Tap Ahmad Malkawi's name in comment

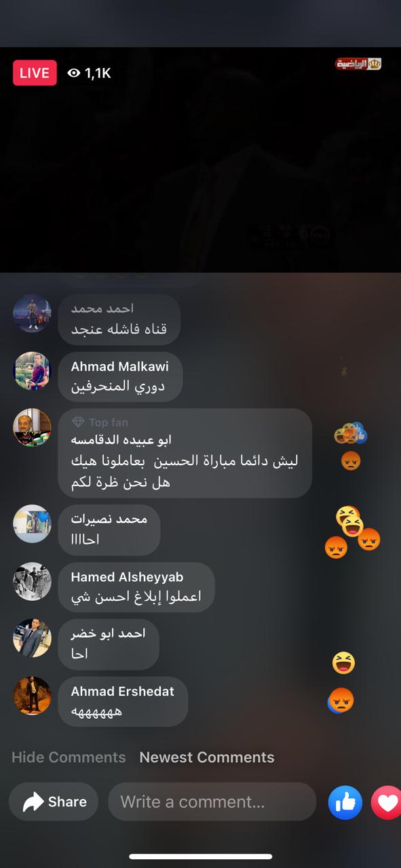(120, 367)
